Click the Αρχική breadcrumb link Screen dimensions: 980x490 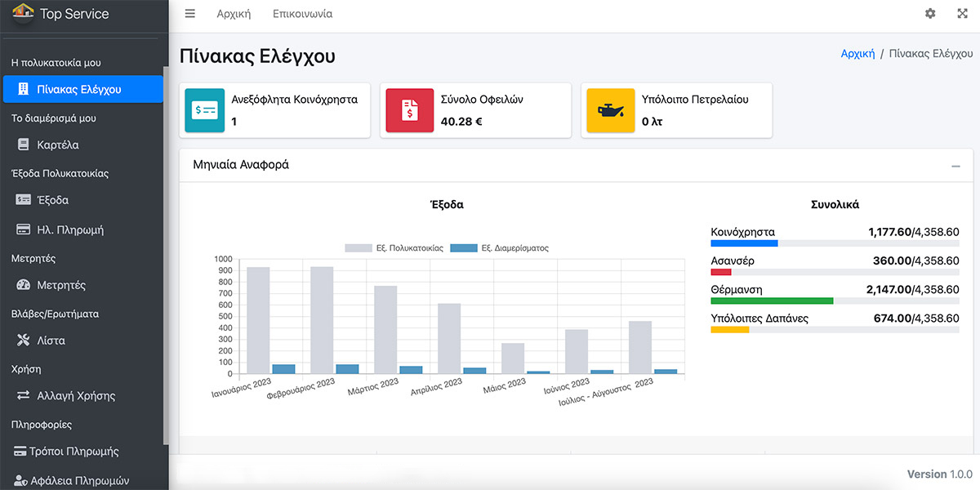tap(857, 53)
